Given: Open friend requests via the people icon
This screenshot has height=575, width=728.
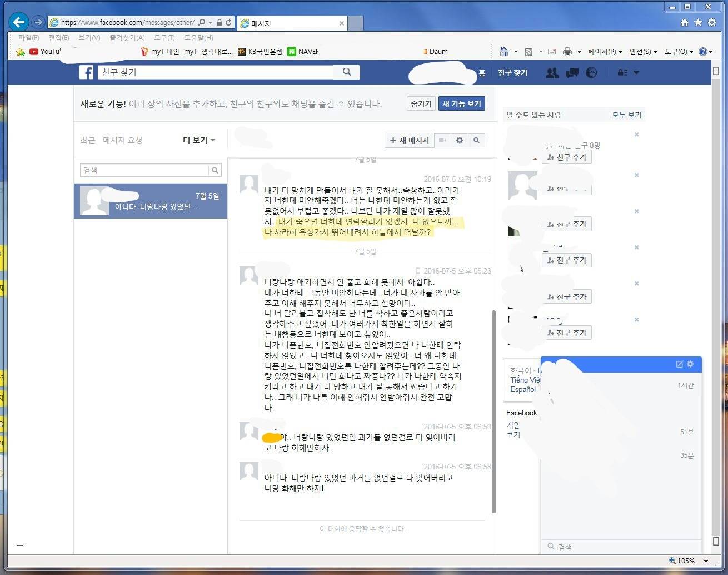Looking at the screenshot, I should (552, 72).
